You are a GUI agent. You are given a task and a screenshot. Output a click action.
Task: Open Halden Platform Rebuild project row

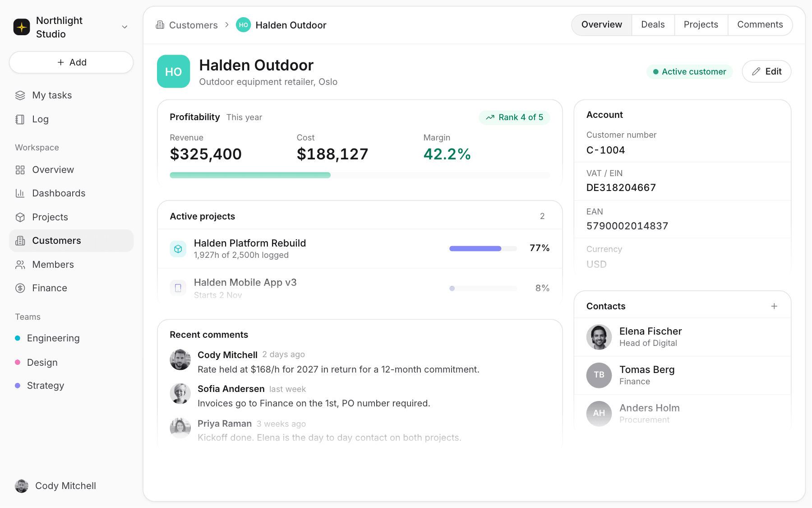360,249
